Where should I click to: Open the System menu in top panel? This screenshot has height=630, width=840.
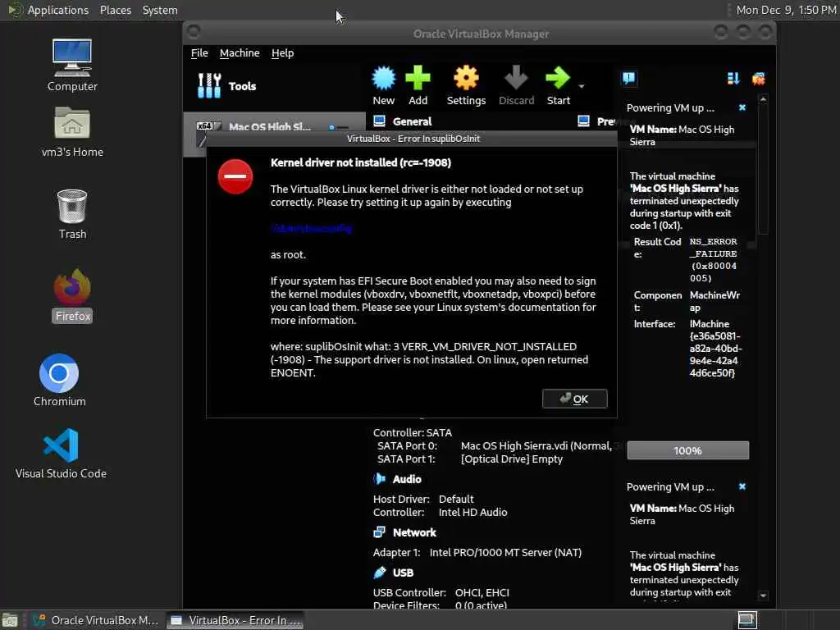(x=160, y=10)
